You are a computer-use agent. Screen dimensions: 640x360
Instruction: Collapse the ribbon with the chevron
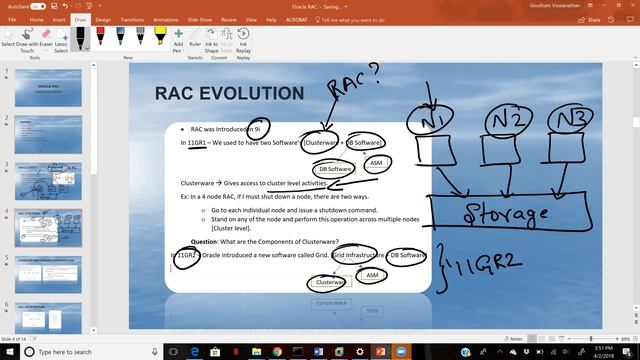click(635, 58)
